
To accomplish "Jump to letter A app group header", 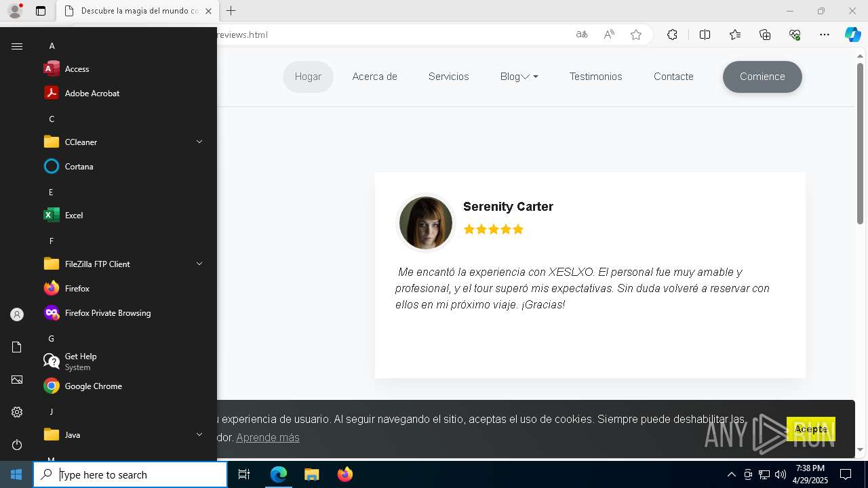I will pos(52,46).
